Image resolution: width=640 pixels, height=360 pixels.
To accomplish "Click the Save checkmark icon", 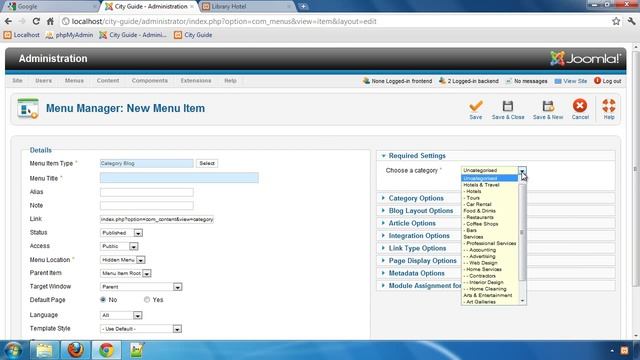I will click(x=476, y=106).
